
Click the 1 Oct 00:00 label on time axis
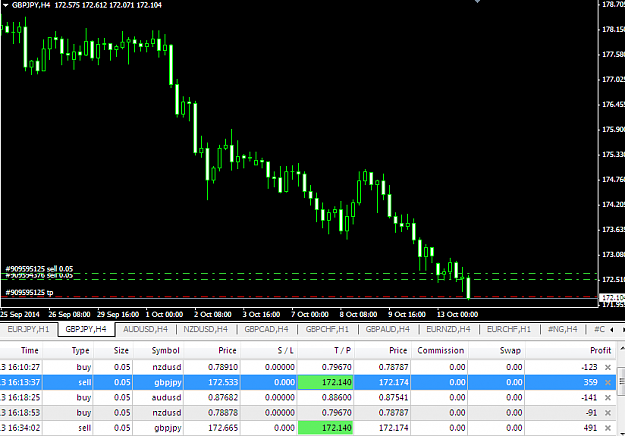pos(164,314)
